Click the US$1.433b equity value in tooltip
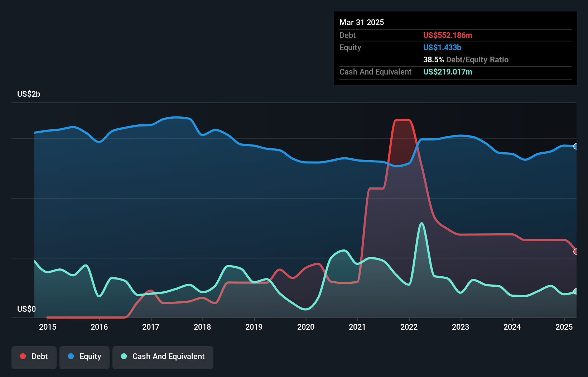Screen dimensions: 588x377 click(442, 47)
